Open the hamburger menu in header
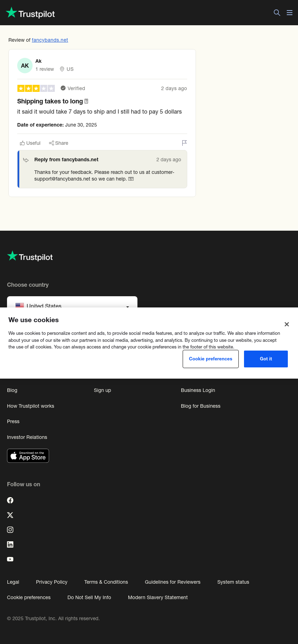This screenshot has height=644, width=298. [290, 13]
